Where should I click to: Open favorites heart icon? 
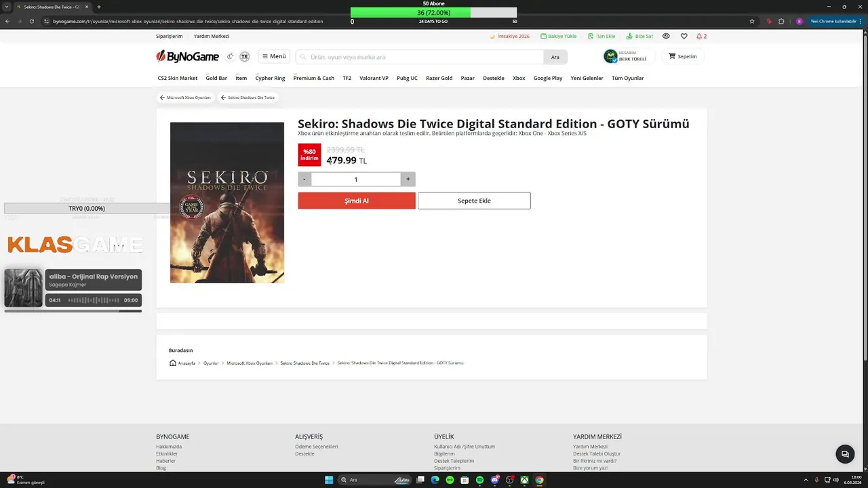pyautogui.click(x=684, y=36)
